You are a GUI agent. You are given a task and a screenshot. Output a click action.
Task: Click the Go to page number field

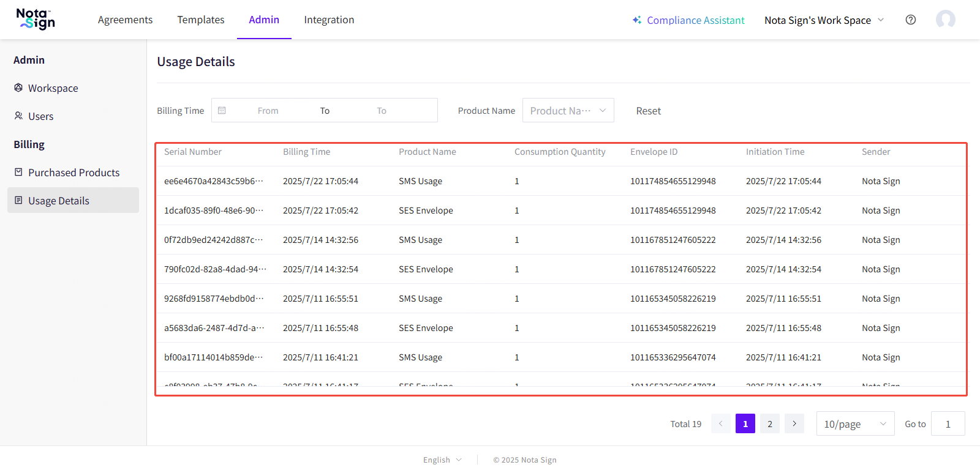point(948,424)
